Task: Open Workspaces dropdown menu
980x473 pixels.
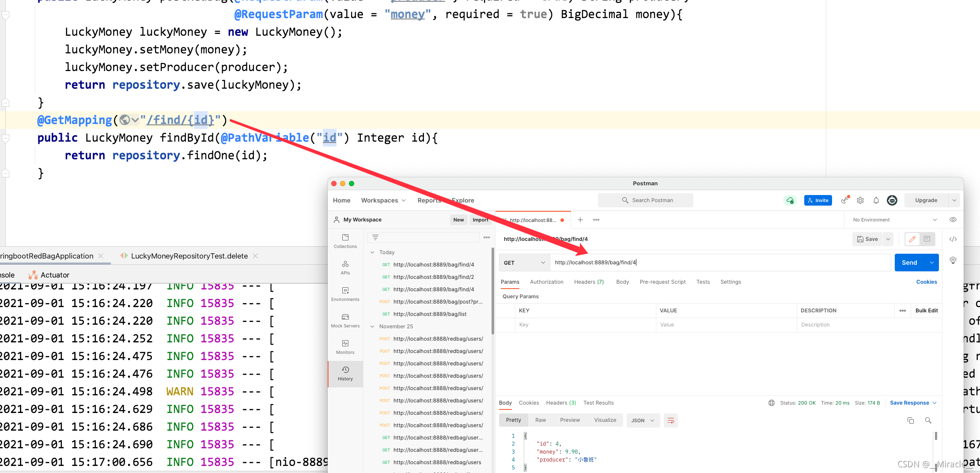Action: coord(383,200)
